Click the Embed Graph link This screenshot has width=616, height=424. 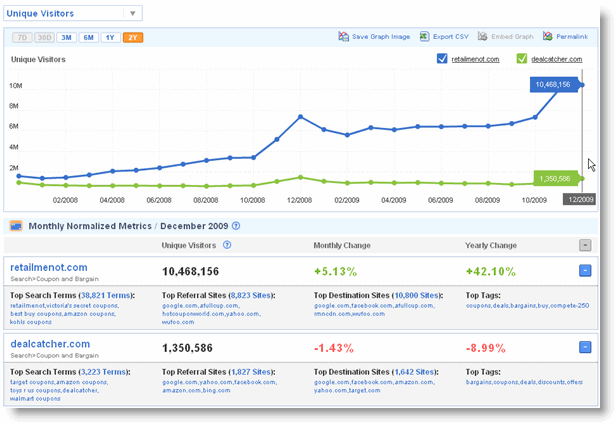pos(512,37)
